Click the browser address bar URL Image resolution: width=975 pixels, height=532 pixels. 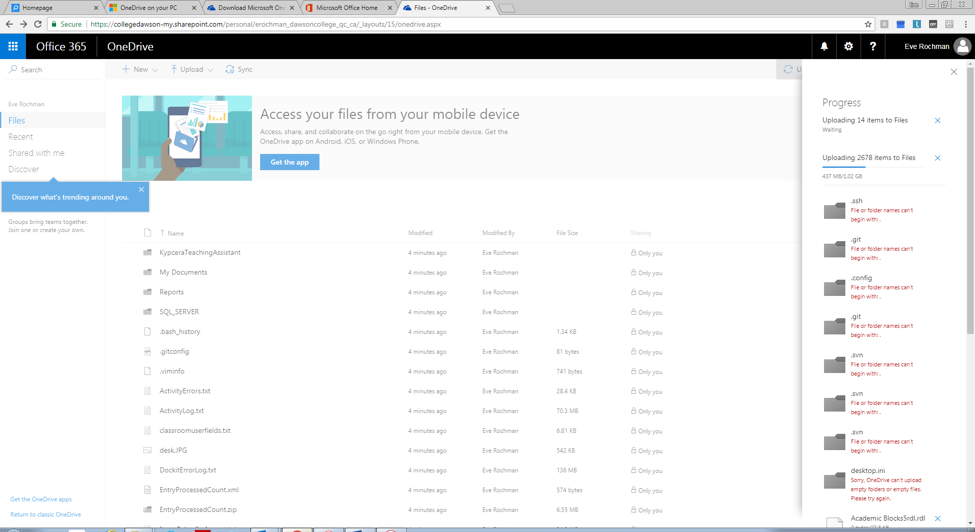click(x=266, y=24)
